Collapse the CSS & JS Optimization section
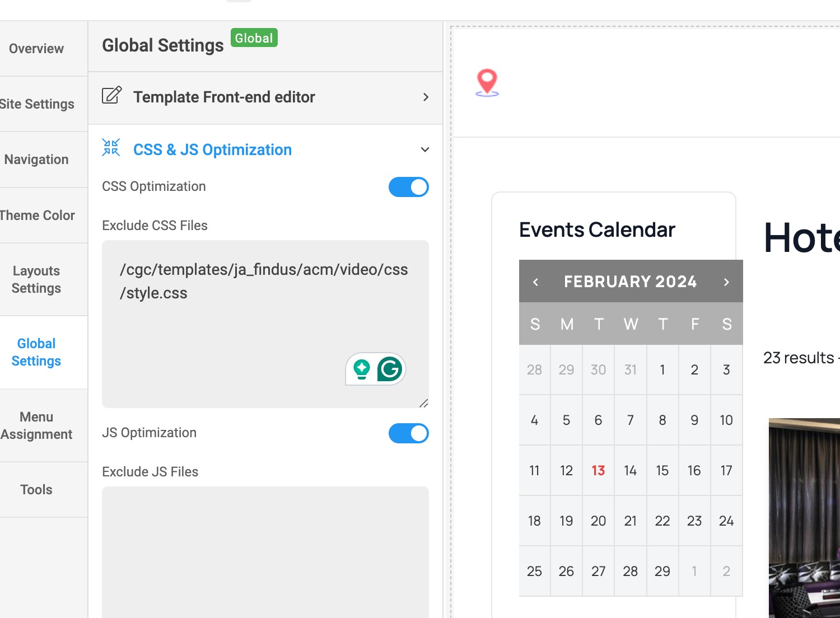840x618 pixels. pyautogui.click(x=425, y=149)
